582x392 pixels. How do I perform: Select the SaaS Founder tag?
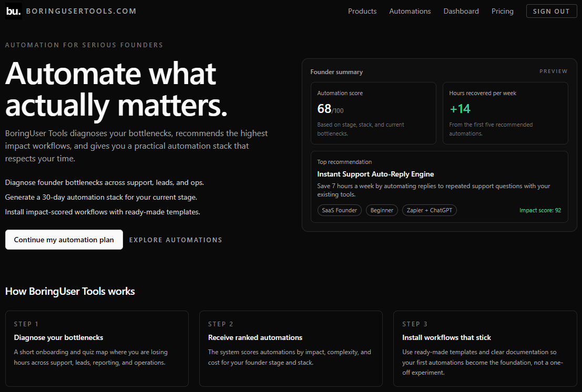point(339,210)
